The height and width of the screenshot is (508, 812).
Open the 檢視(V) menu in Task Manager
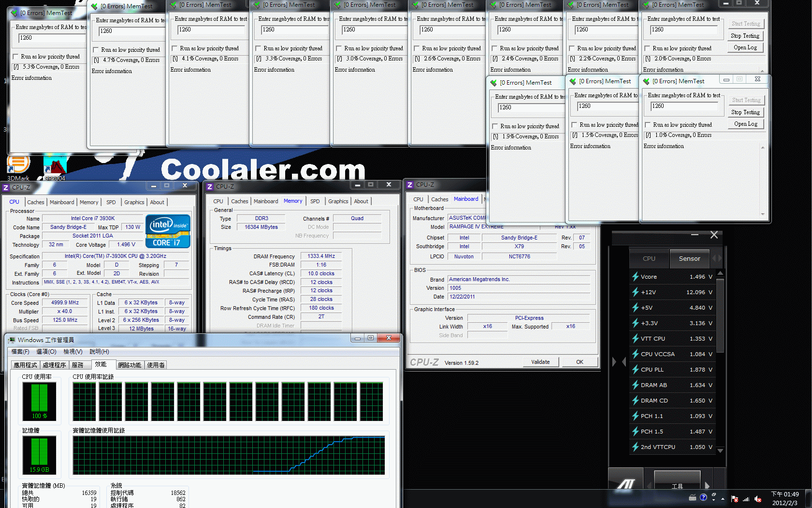[x=73, y=352]
